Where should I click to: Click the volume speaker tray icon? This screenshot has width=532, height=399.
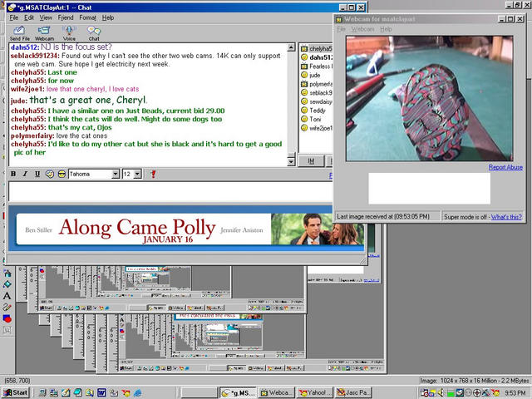point(441,393)
